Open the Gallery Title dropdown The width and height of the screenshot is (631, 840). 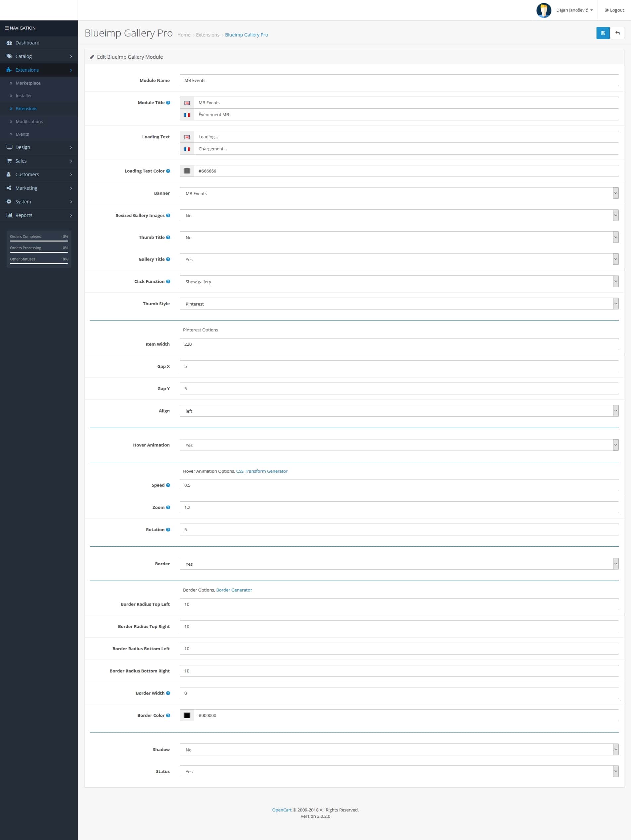click(x=399, y=259)
